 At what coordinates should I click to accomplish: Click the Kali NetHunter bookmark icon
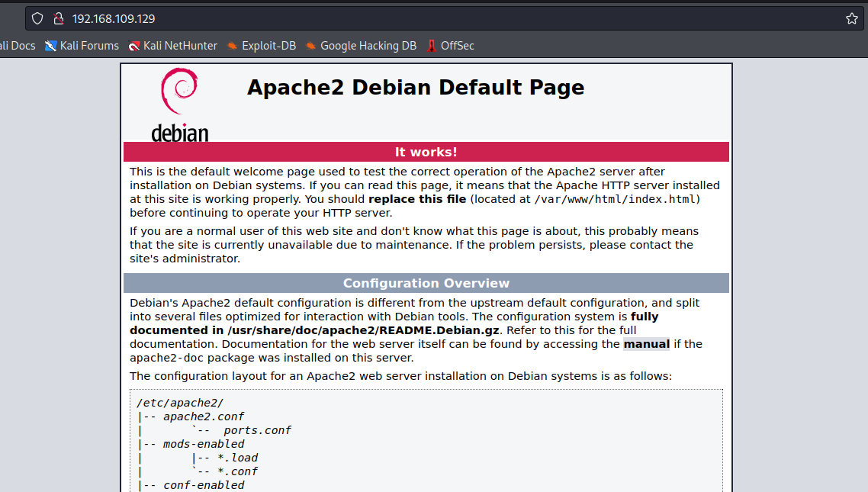[x=134, y=46]
